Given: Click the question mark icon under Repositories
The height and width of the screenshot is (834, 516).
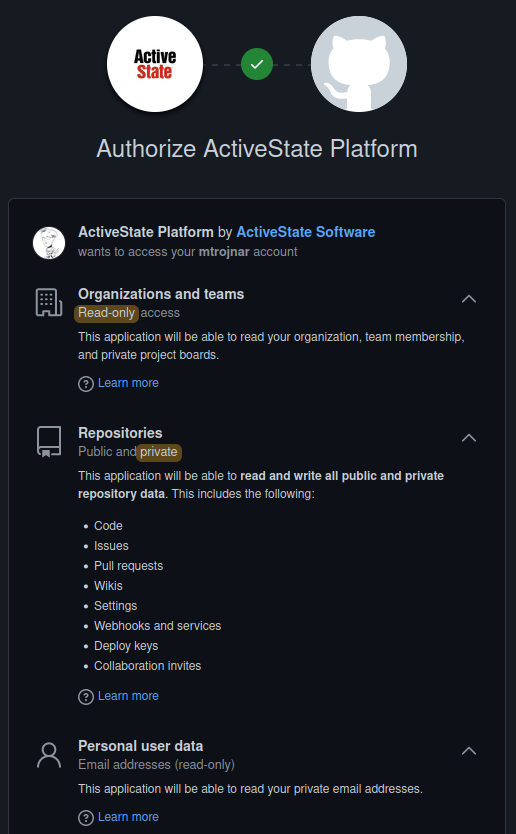Looking at the screenshot, I should tap(86, 697).
